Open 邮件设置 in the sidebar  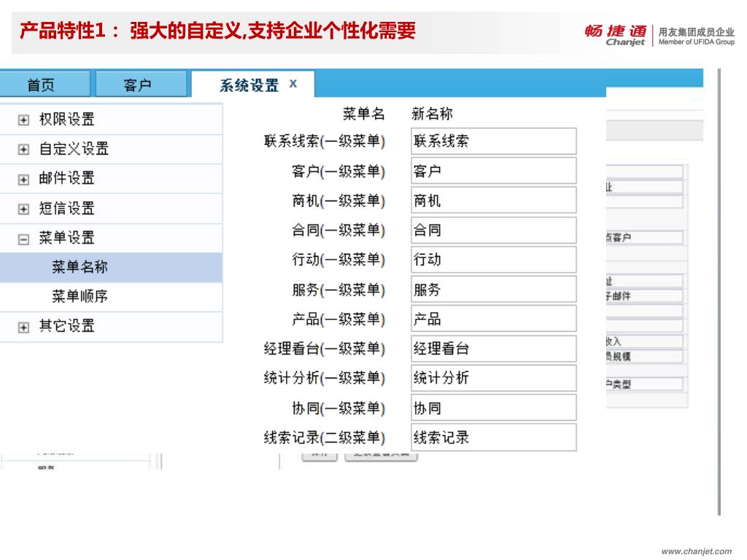point(66,178)
